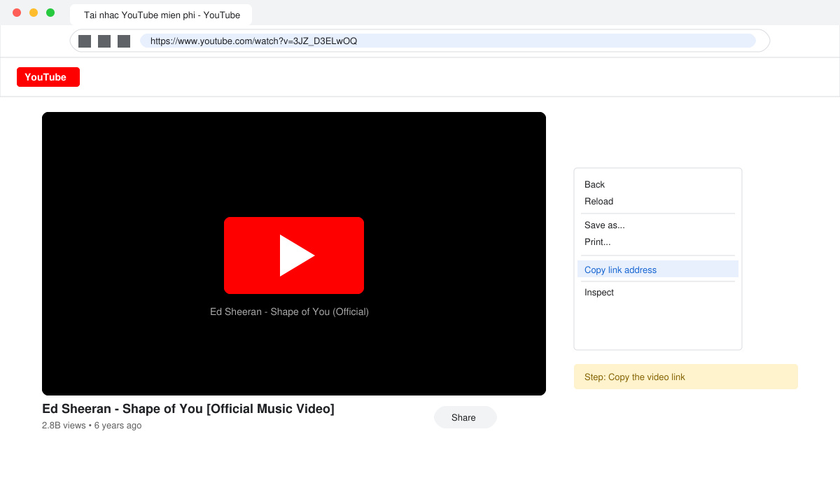Image resolution: width=840 pixels, height=504 pixels.
Task: Click the 'Step: Copy the video link' note
Action: click(x=686, y=377)
